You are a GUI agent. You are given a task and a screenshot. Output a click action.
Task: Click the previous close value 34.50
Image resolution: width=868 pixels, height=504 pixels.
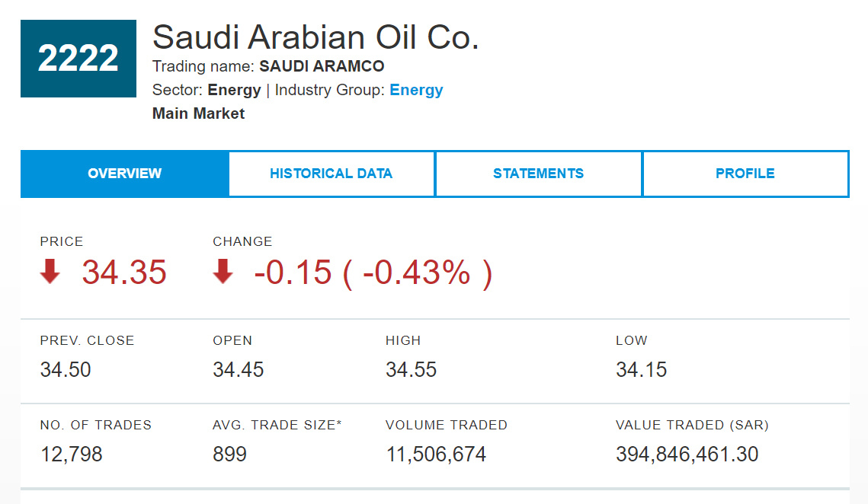click(66, 370)
